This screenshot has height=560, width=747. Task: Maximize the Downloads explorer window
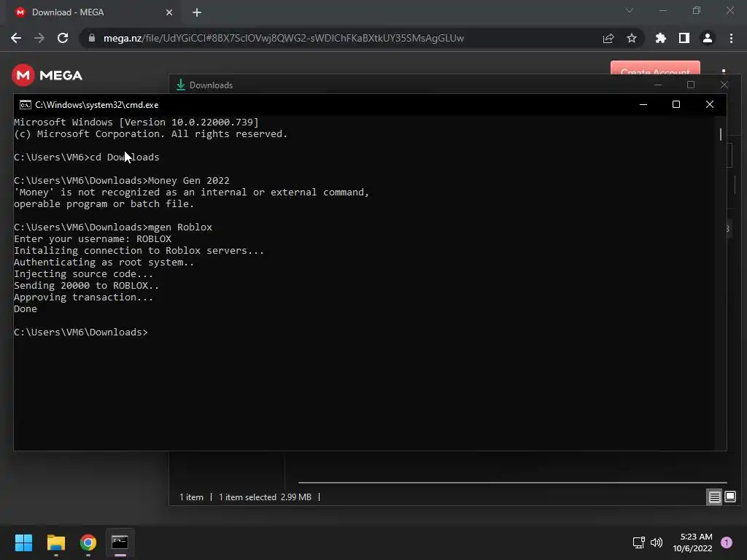coord(691,85)
